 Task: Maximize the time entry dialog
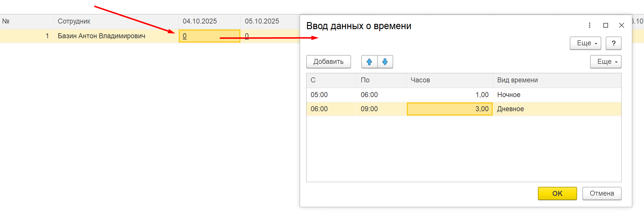pos(606,25)
